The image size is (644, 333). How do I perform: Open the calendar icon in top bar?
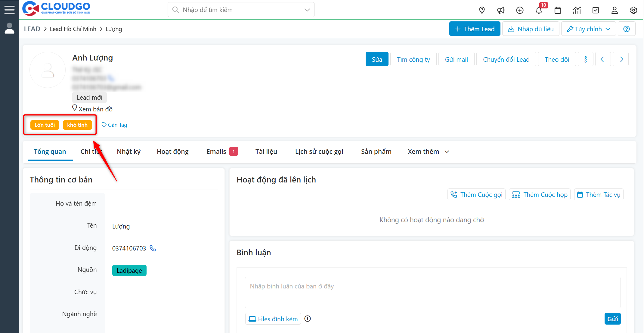(x=558, y=10)
